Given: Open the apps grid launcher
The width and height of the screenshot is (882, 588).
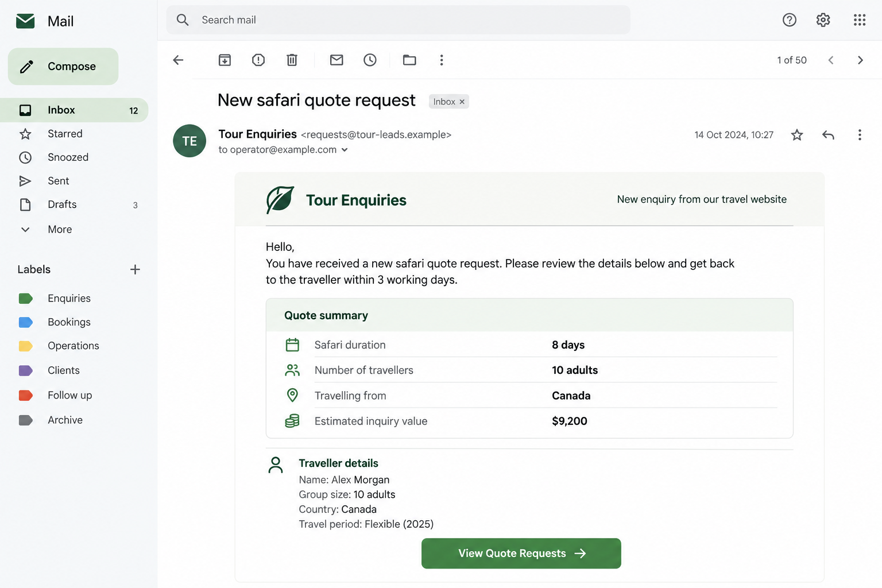Looking at the screenshot, I should 860,20.
